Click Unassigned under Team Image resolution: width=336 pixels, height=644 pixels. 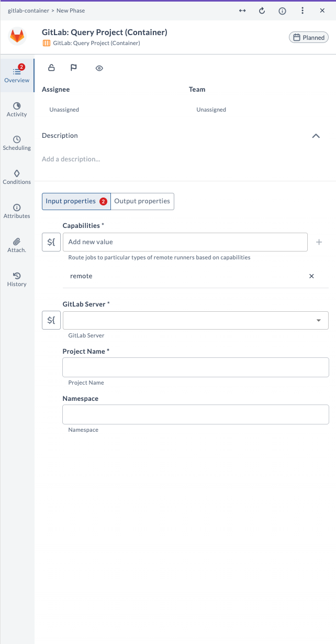pos(211,110)
